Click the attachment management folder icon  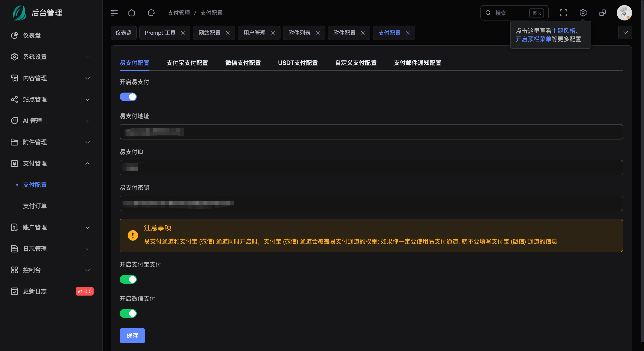tap(14, 142)
